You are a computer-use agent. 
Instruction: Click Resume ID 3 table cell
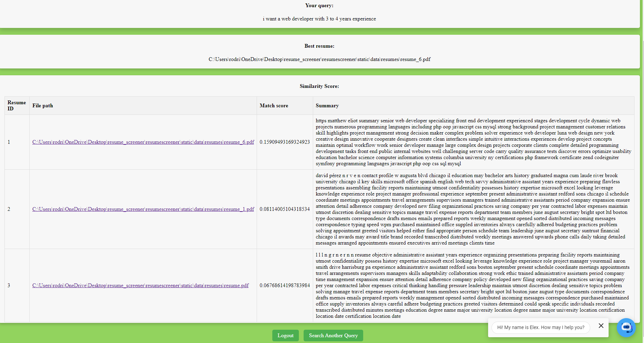pyautogui.click(x=9, y=285)
